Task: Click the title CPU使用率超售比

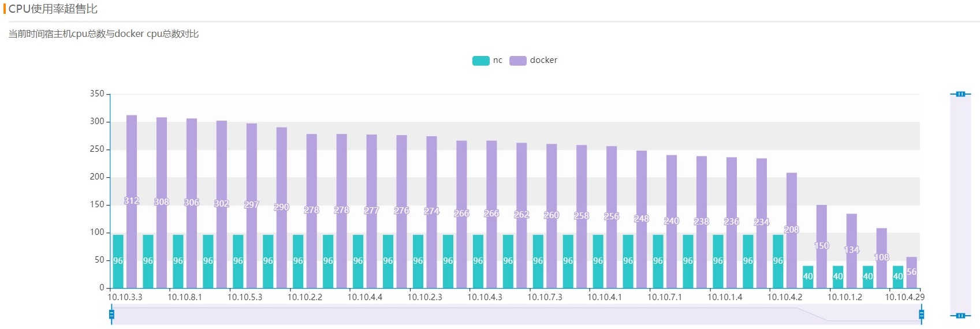Action: (x=53, y=9)
